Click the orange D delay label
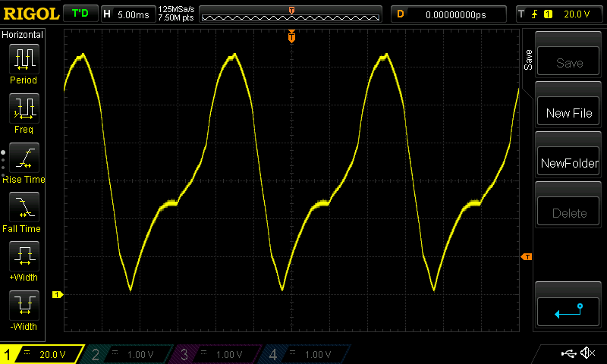Screen dimensions: 607x364 coord(401,14)
